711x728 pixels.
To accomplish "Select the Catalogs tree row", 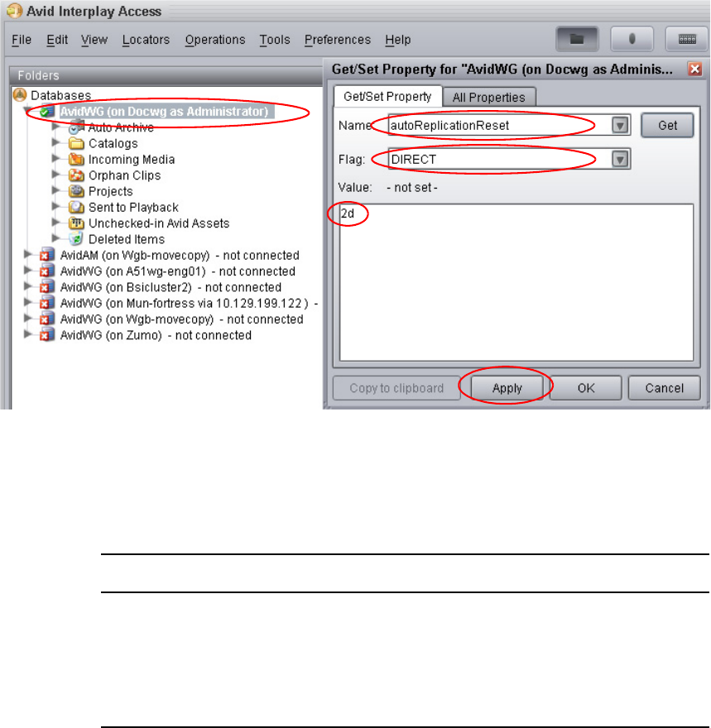I will click(113, 143).
